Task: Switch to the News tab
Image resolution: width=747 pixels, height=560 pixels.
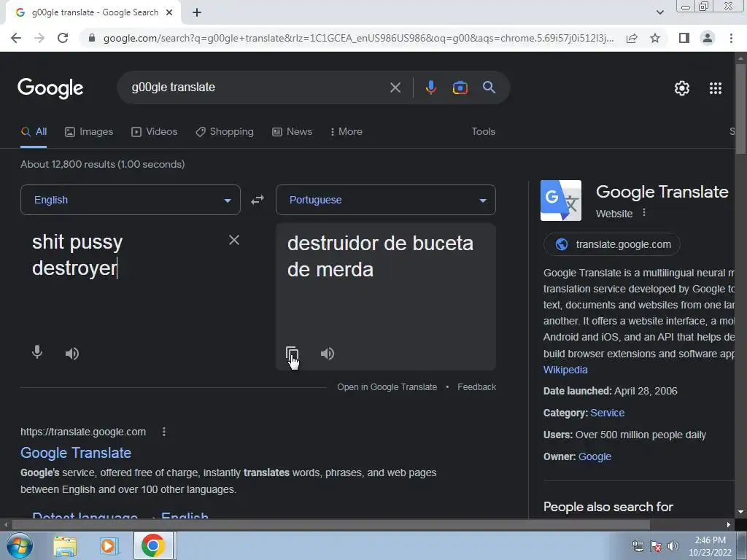Action: click(x=292, y=131)
